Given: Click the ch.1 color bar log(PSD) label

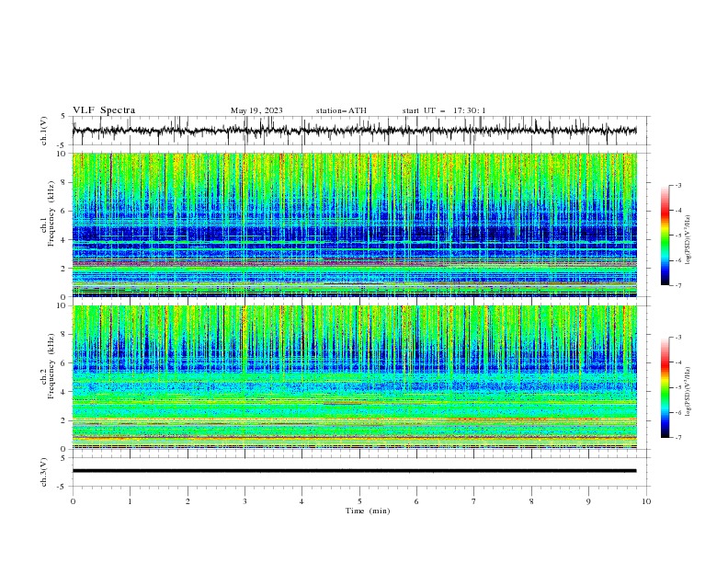Looking at the screenshot, I should (x=688, y=240).
